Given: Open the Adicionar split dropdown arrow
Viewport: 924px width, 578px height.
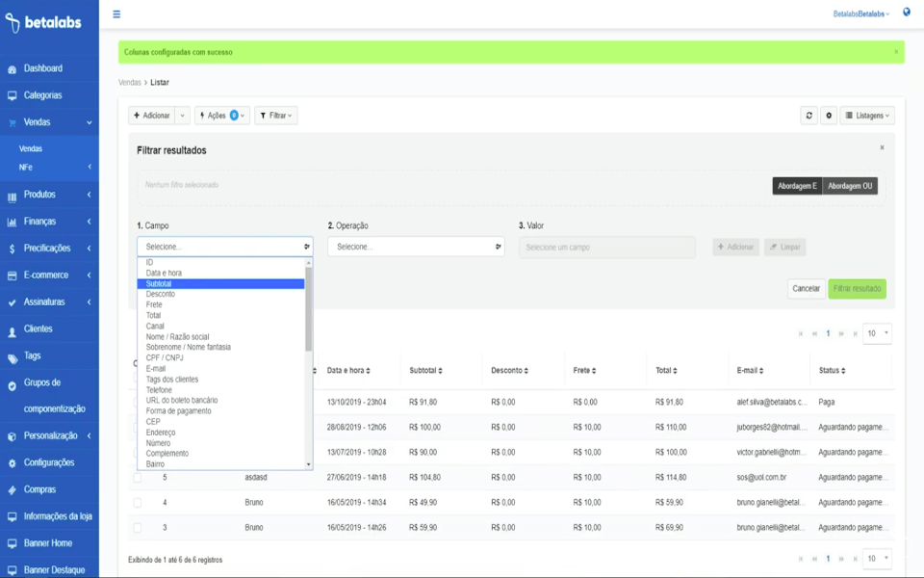Looking at the screenshot, I should [183, 116].
